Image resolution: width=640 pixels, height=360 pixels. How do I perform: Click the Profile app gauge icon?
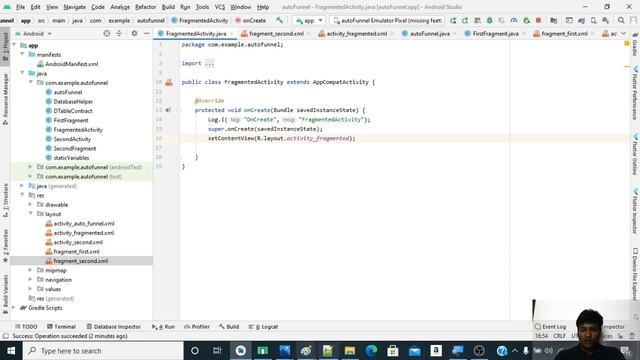point(514,20)
